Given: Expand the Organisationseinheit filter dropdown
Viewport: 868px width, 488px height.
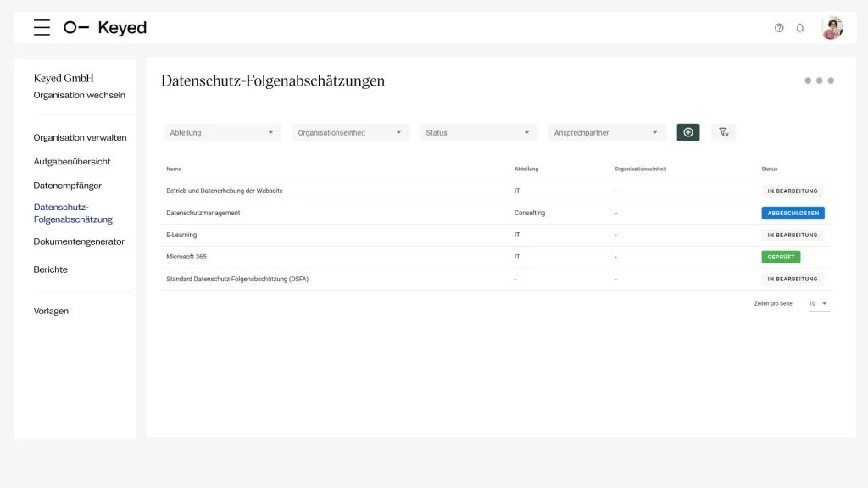Looking at the screenshot, I should [x=350, y=133].
